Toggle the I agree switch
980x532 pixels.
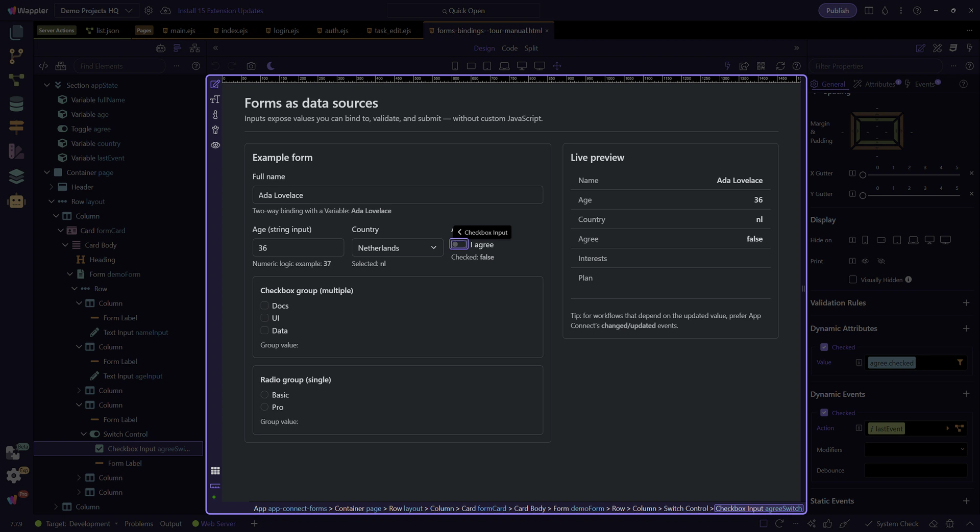pos(458,245)
